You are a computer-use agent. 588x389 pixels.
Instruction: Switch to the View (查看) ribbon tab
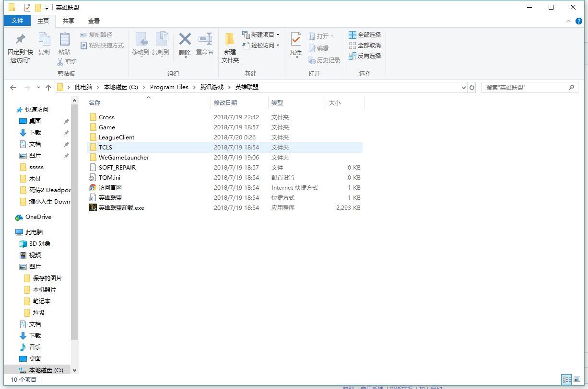tap(94, 21)
